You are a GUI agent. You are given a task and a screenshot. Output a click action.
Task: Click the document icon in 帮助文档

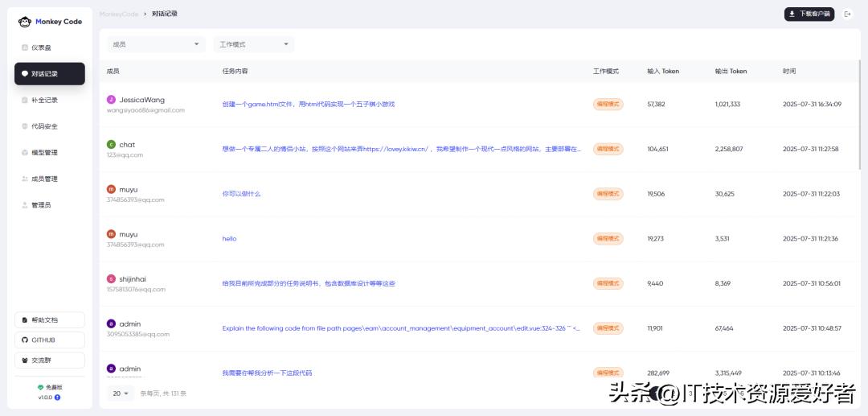pyautogui.click(x=24, y=320)
